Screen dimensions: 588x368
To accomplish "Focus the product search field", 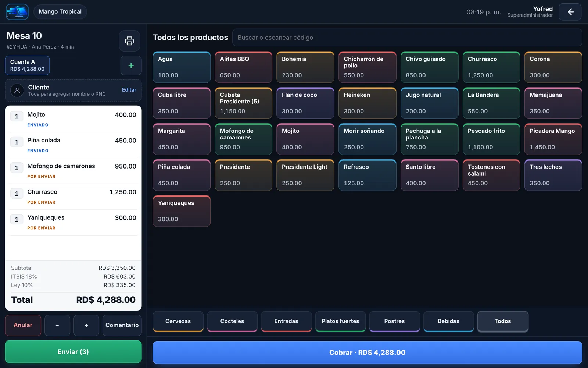I will [407, 38].
